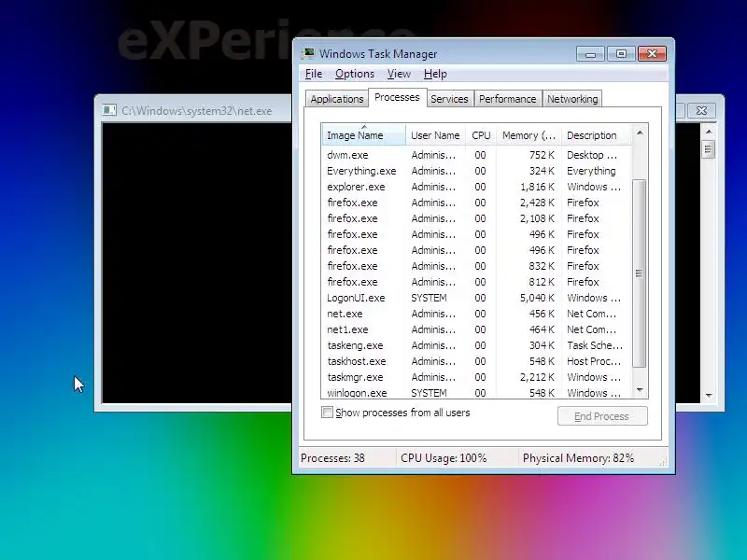Sort by Description column header
This screenshot has height=560, width=747.
[x=597, y=135]
